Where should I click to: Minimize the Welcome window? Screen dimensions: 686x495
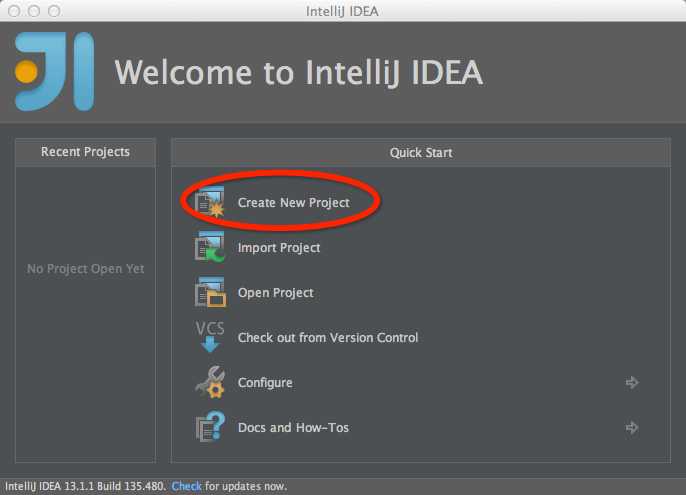[33, 11]
